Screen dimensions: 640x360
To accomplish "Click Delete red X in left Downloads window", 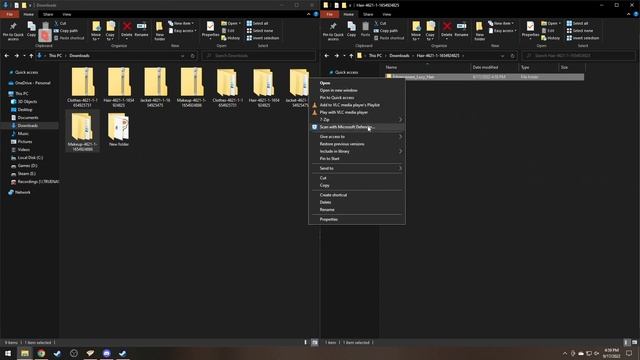I will tap(127, 29).
